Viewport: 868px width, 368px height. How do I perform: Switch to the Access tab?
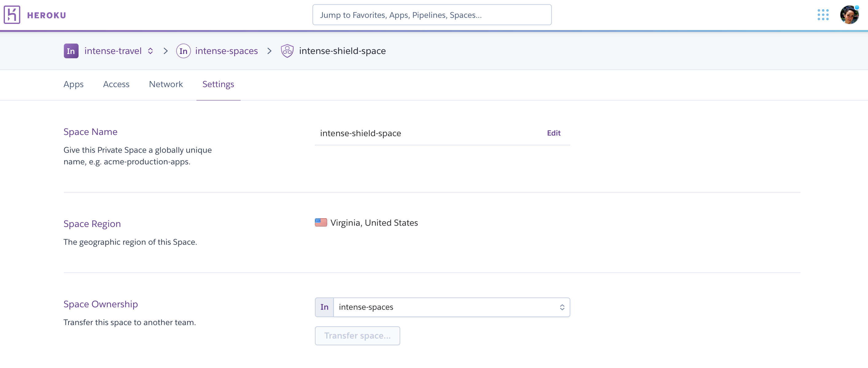116,84
